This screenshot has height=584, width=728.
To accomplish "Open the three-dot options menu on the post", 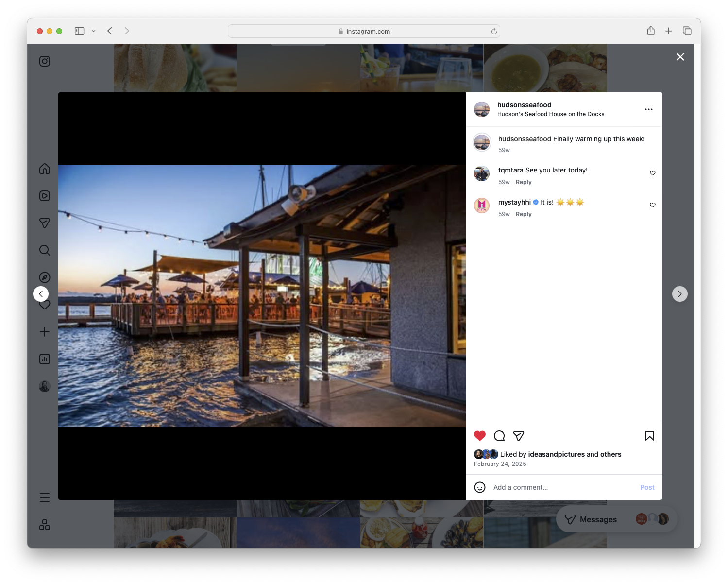I will point(649,109).
